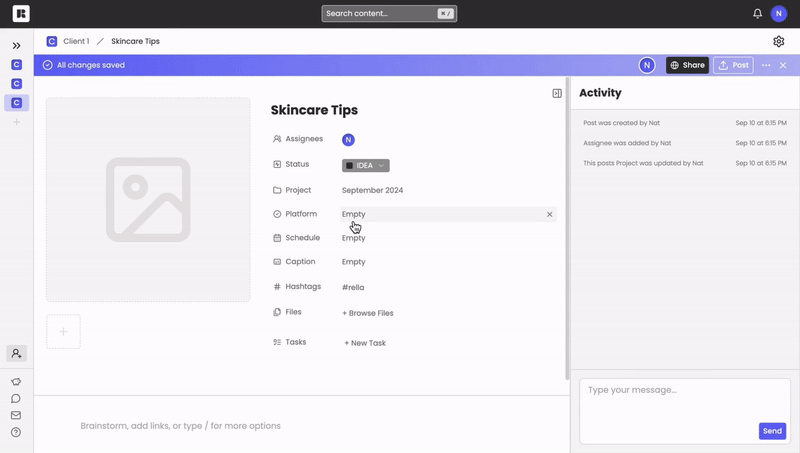Click the Send button
800x453 pixels.
tap(772, 431)
